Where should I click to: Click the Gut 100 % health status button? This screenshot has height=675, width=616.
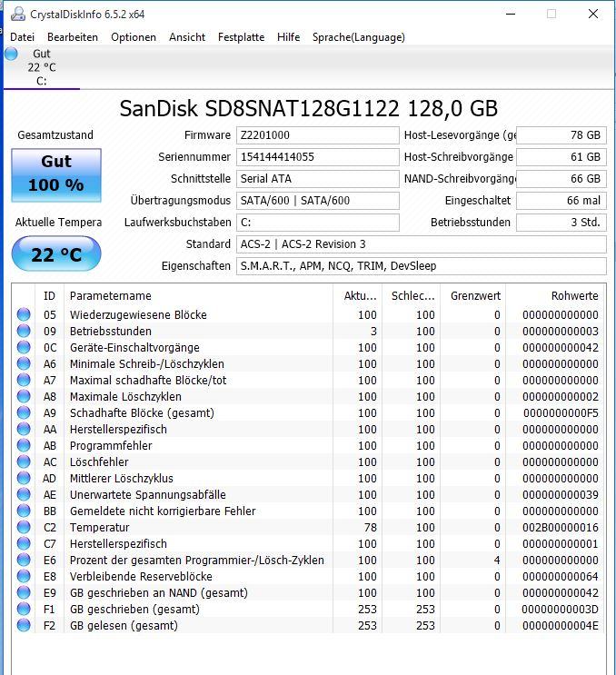(56, 175)
